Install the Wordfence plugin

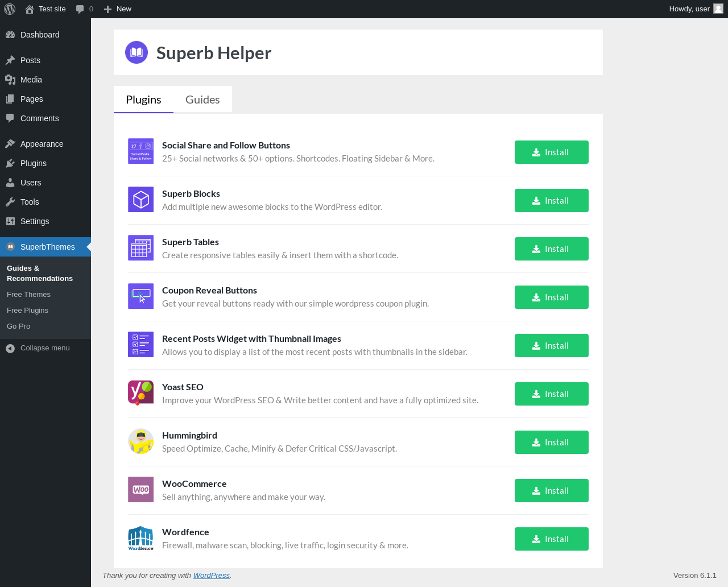552,539
